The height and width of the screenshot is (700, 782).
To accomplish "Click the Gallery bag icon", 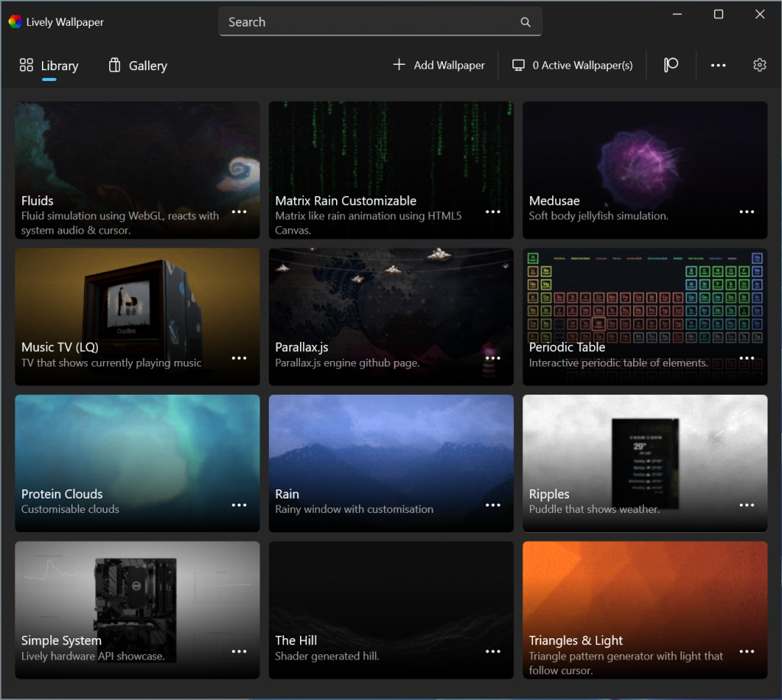I will click(115, 66).
